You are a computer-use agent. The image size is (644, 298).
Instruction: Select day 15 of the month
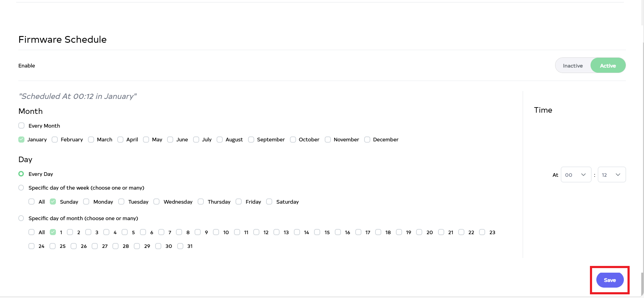click(x=317, y=232)
